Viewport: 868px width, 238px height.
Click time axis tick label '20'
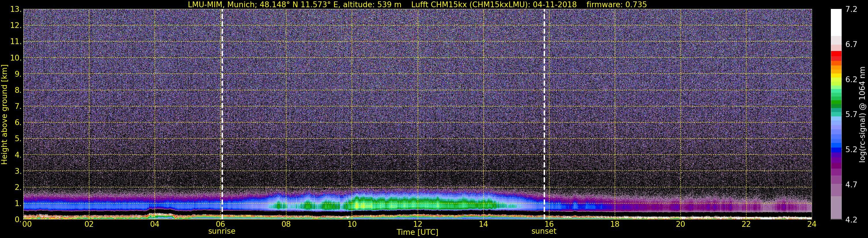click(680, 224)
